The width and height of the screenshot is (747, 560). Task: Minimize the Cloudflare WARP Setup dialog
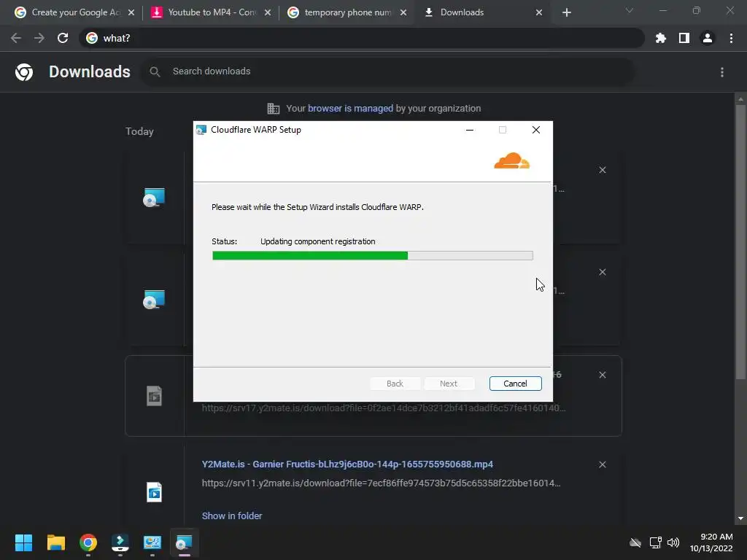470,130
